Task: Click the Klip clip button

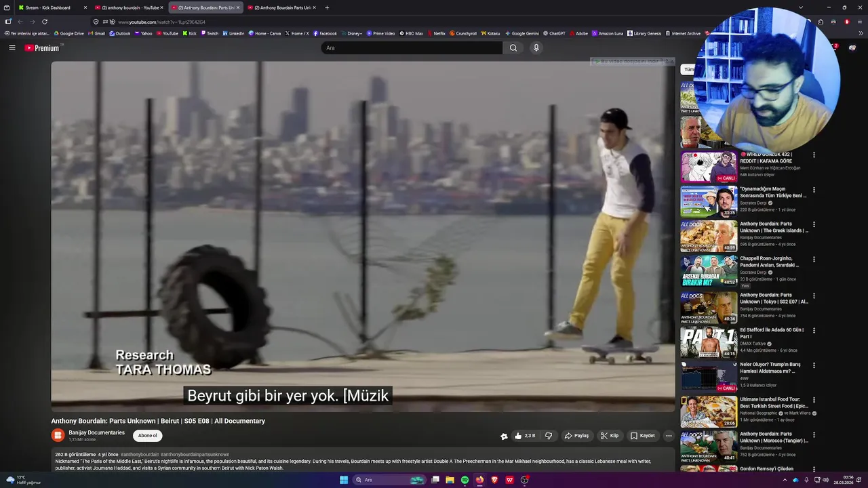Action: (x=610, y=436)
